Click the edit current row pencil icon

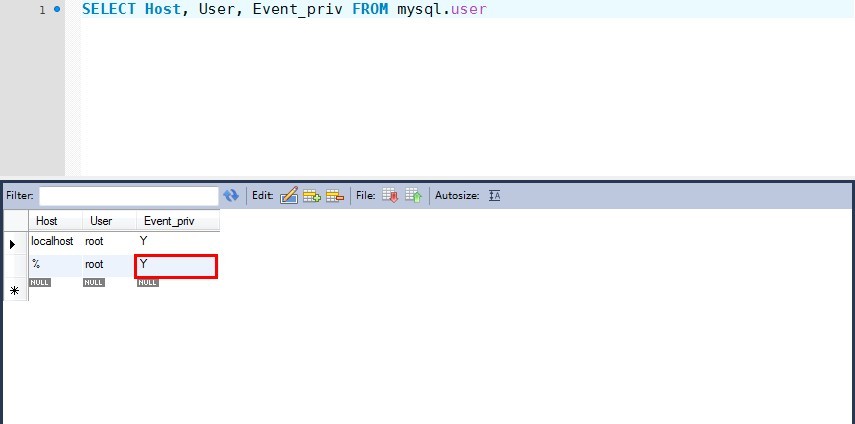coord(288,196)
